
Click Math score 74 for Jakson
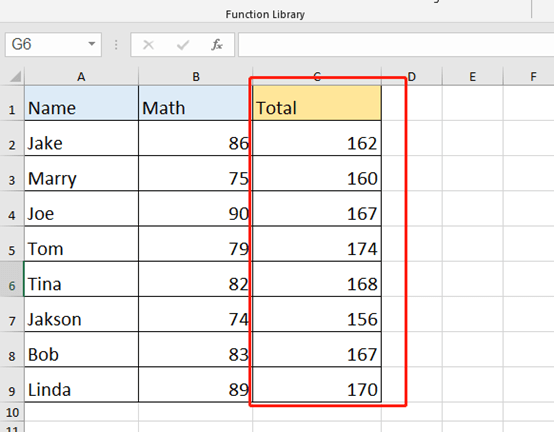(x=196, y=314)
